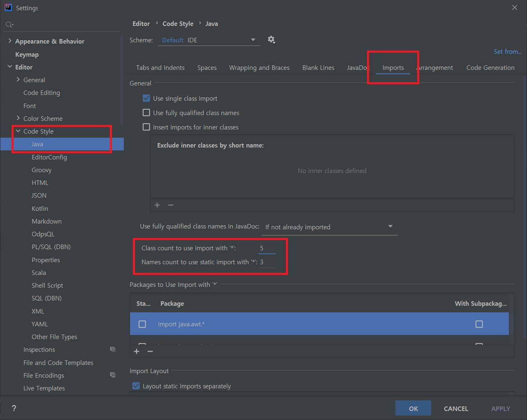
Task: Remove an excluded inner class with minus icon
Action: click(x=171, y=205)
